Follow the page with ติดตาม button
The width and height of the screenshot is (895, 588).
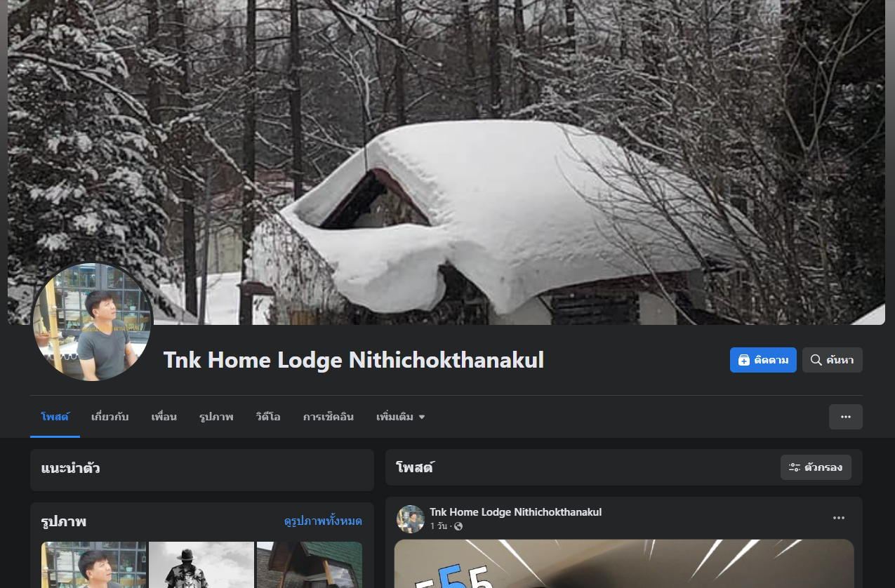pos(763,360)
